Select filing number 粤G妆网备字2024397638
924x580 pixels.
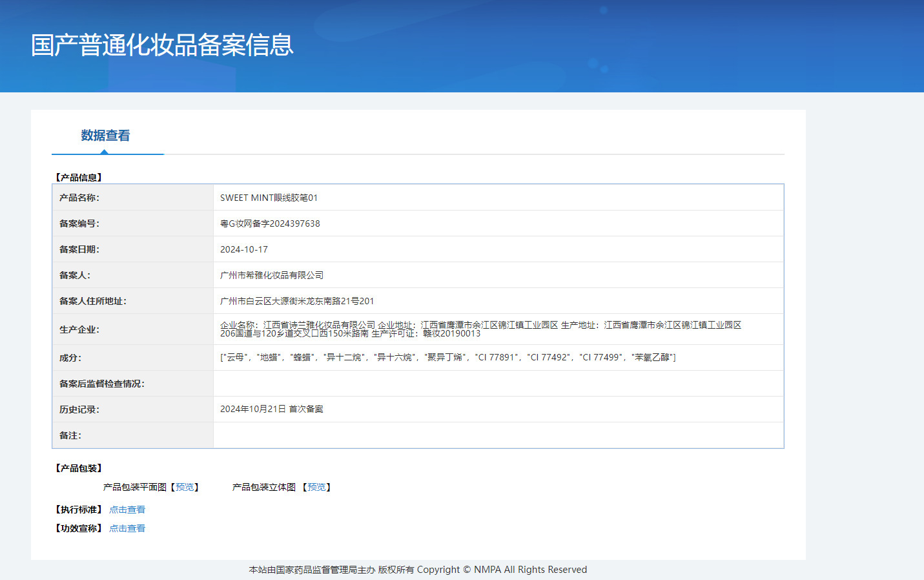pyautogui.click(x=270, y=223)
